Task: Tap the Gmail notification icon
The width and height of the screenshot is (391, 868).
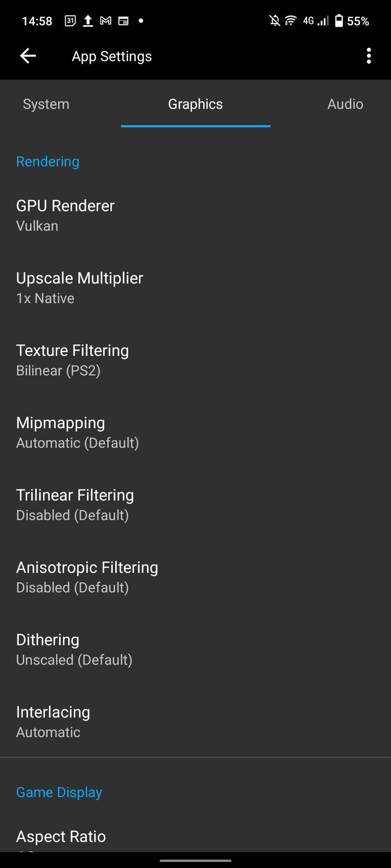Action: (x=105, y=21)
